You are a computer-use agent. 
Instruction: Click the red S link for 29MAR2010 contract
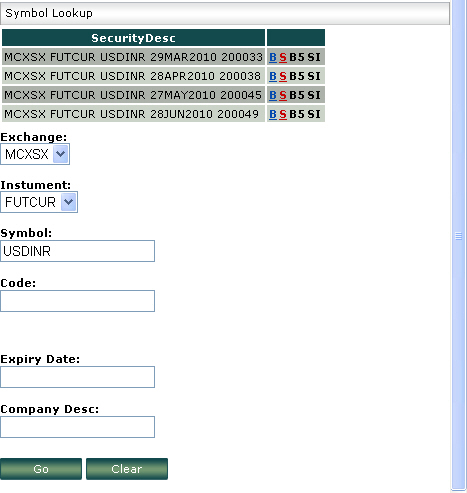283,57
